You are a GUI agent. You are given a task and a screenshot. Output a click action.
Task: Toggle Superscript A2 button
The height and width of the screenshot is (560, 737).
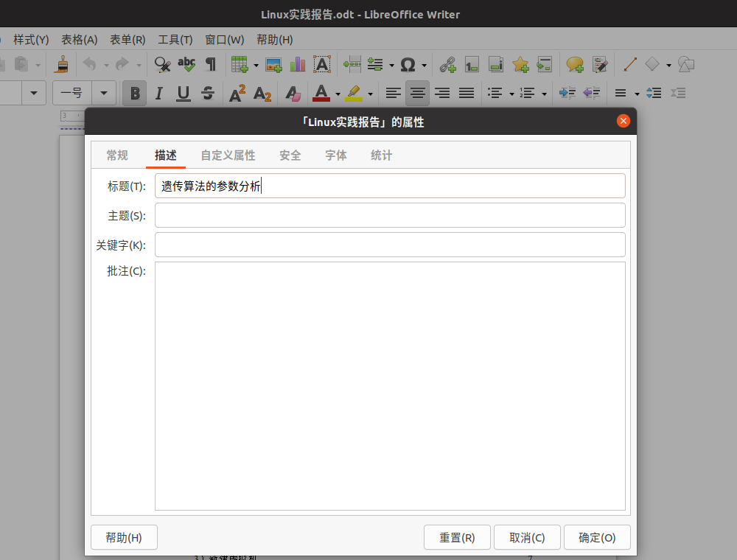click(237, 94)
